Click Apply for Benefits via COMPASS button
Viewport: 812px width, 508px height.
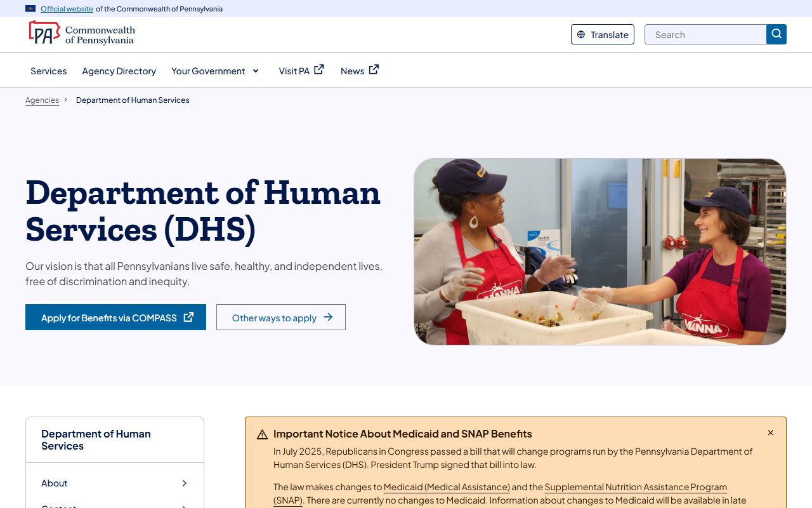115,317
